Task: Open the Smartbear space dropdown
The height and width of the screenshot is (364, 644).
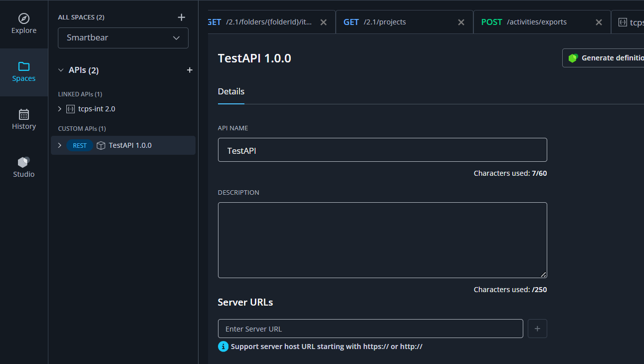Action: pos(123,38)
